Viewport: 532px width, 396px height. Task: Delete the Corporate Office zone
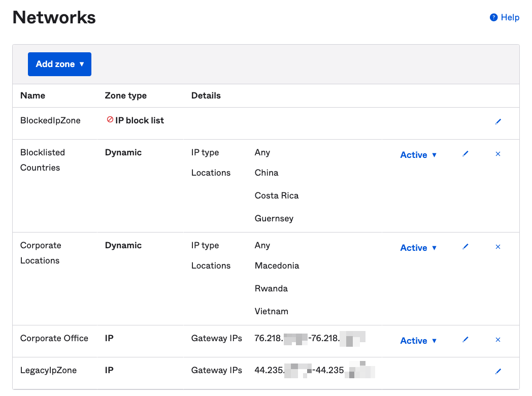click(x=497, y=340)
